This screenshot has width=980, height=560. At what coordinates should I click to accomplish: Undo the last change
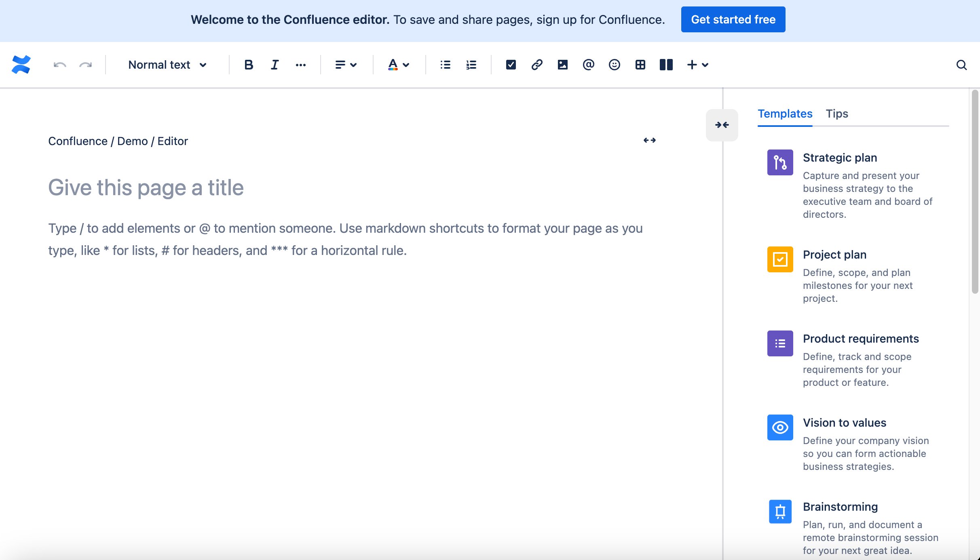59,64
